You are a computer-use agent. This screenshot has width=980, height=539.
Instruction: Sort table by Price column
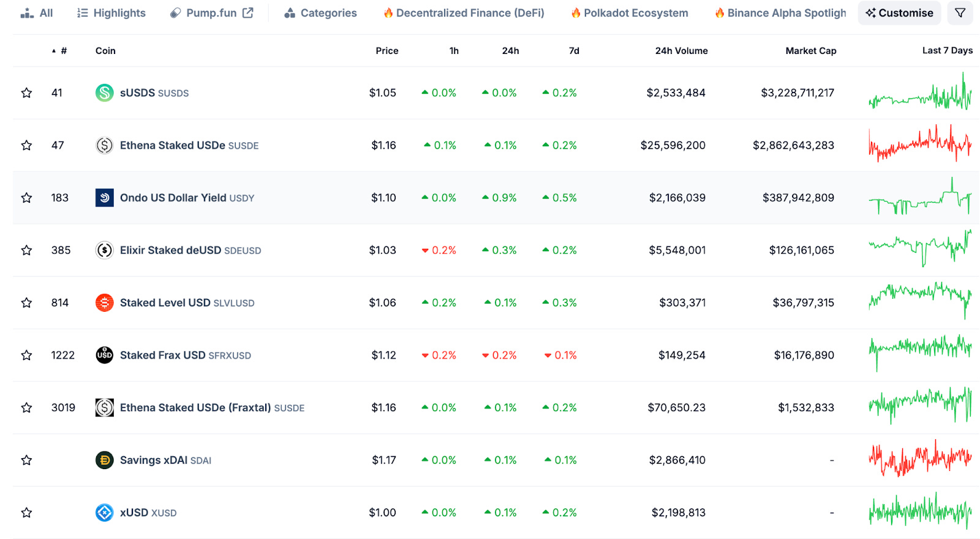tap(387, 51)
